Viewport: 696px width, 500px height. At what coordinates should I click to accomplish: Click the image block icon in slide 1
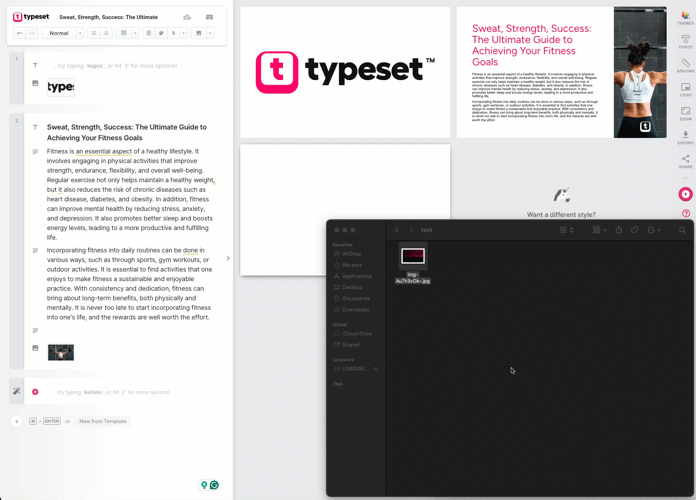35,83
